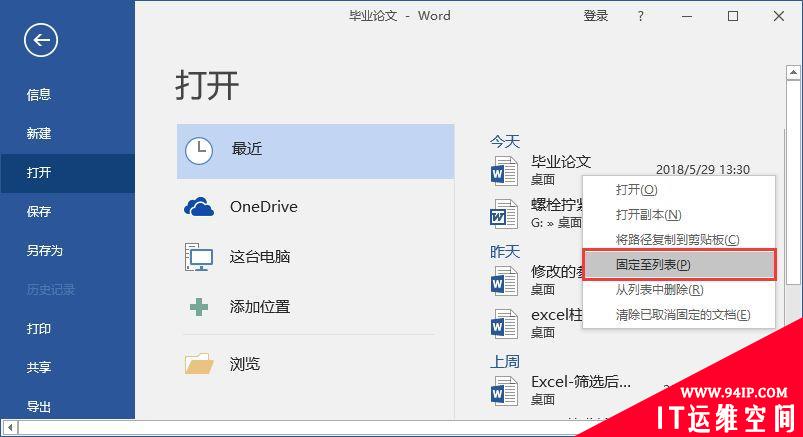This screenshot has width=803, height=437.
Task: Go to 信息 in the sidebar
Action: (x=39, y=94)
